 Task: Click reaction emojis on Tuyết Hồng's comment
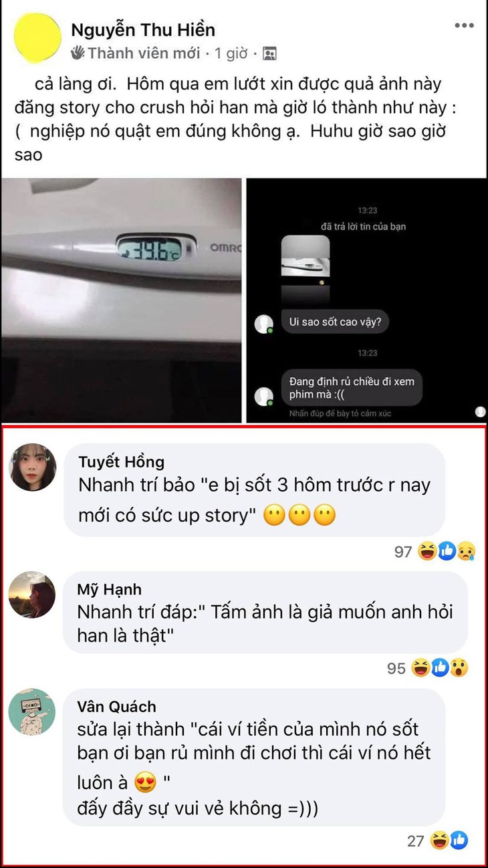pos(447,552)
